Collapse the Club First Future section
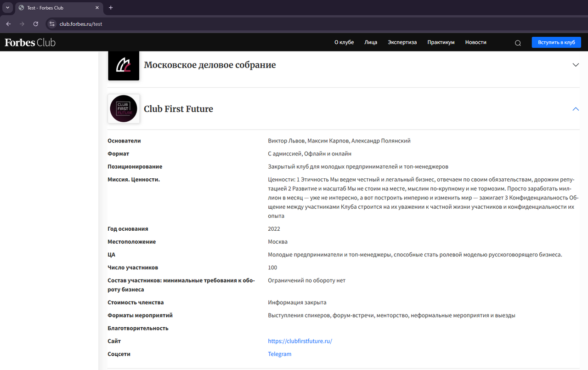Screen dimensions: 588x370 576,109
